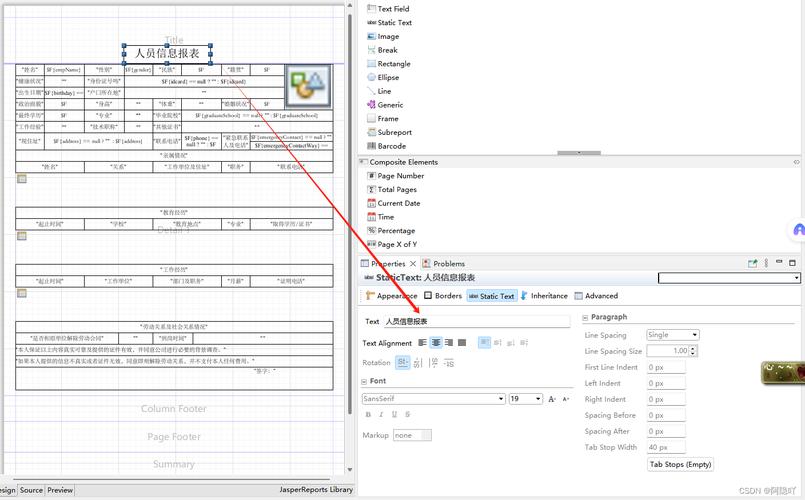Click the Static Text properties tab button
This screenshot has height=500, width=805.
pyautogui.click(x=491, y=296)
